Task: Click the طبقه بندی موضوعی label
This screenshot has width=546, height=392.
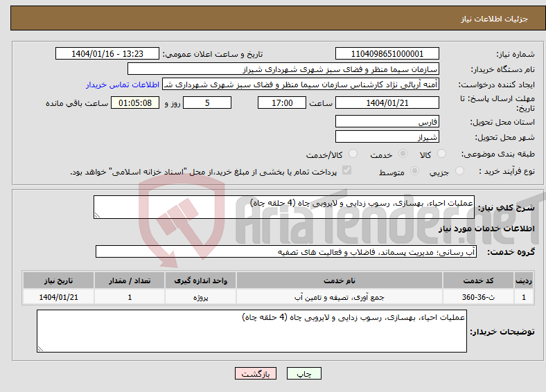Action: click(498, 154)
